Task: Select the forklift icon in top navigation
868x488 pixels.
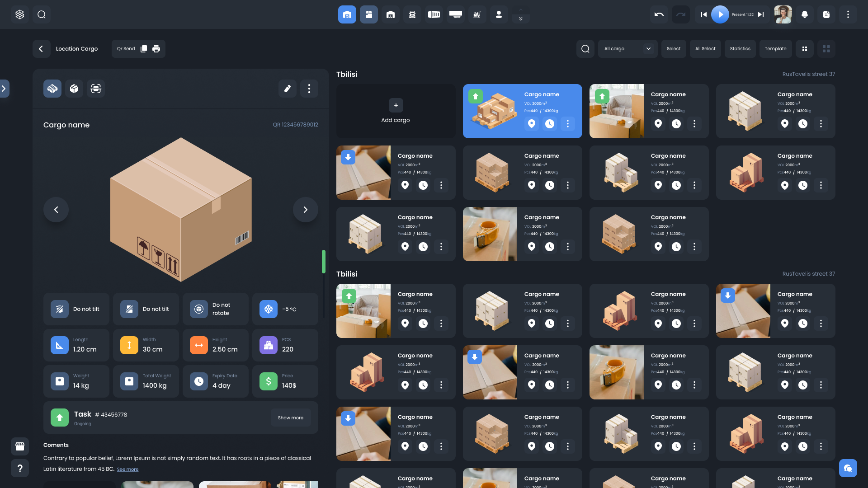Action: [x=477, y=14]
